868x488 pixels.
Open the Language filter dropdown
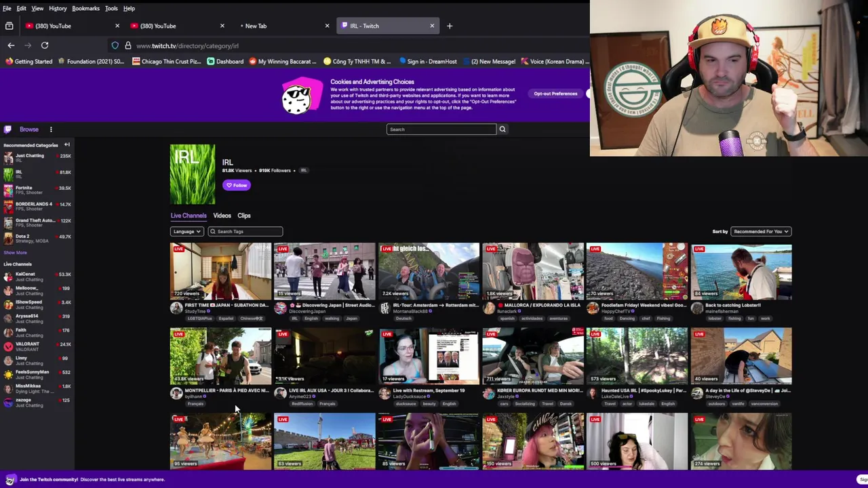[x=186, y=232]
